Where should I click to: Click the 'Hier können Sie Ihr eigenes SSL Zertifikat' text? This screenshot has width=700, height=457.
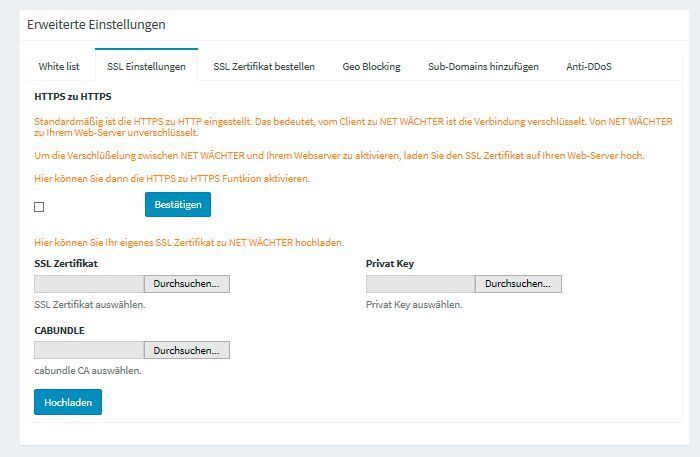[189, 243]
